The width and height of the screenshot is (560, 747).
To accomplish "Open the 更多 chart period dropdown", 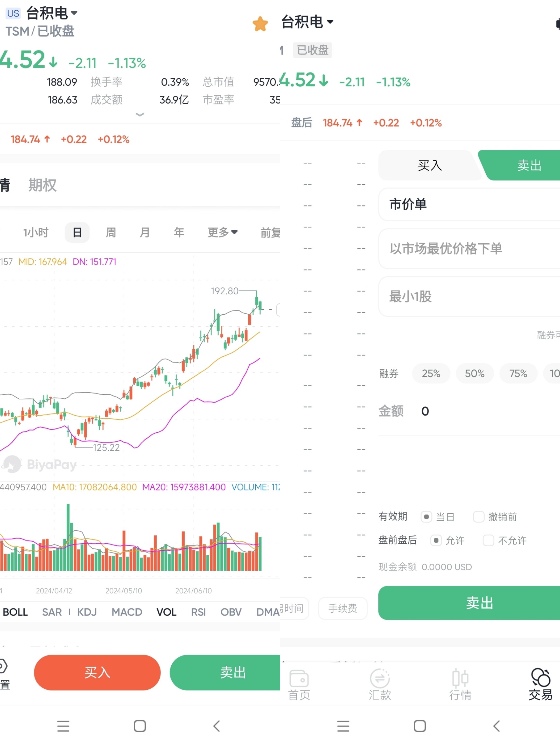I will click(222, 232).
